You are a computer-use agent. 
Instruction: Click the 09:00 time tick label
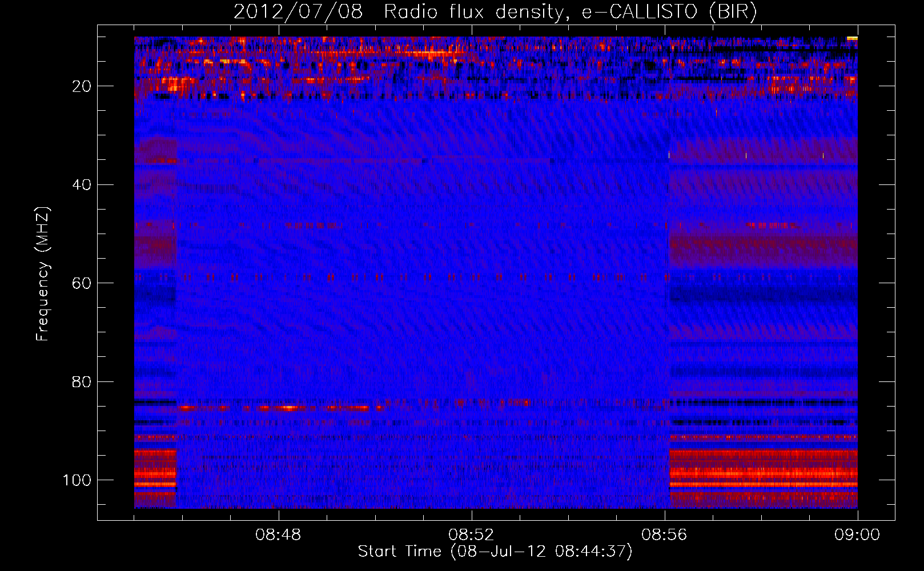(857, 535)
